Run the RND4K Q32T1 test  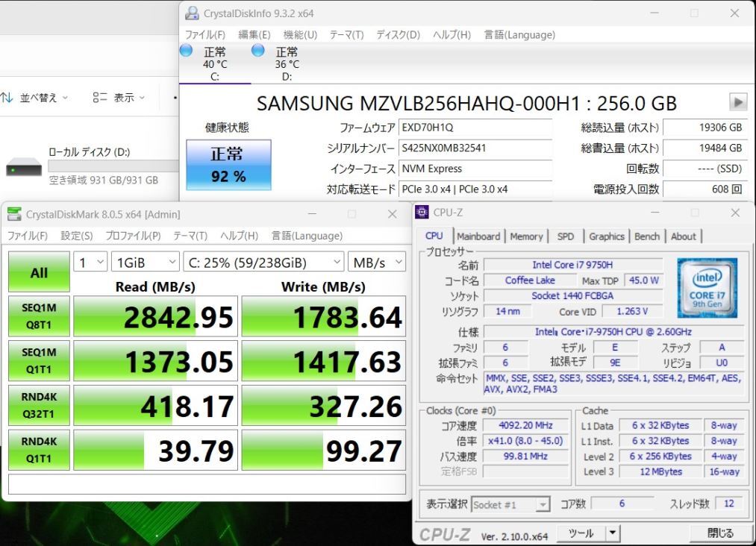[39, 405]
